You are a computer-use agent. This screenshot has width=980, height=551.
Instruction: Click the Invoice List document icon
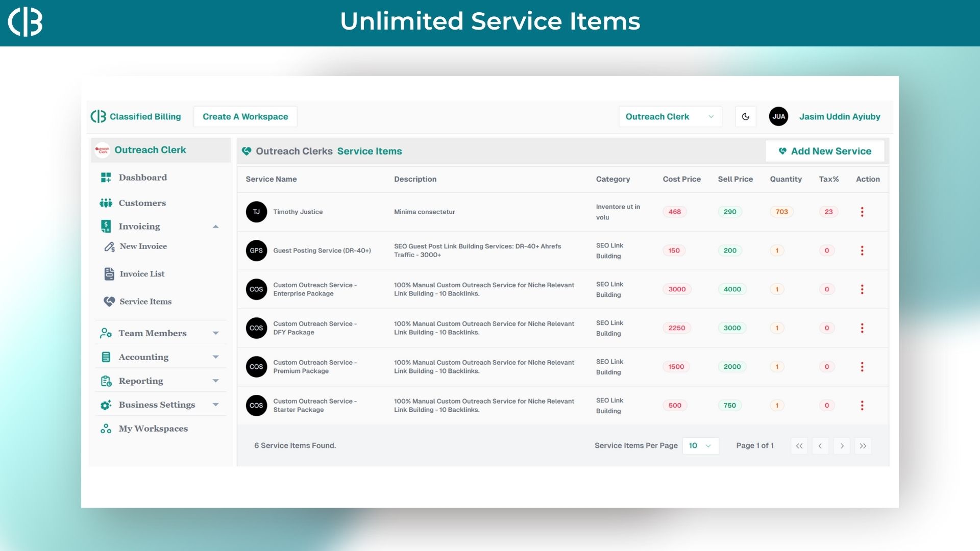[x=109, y=274]
